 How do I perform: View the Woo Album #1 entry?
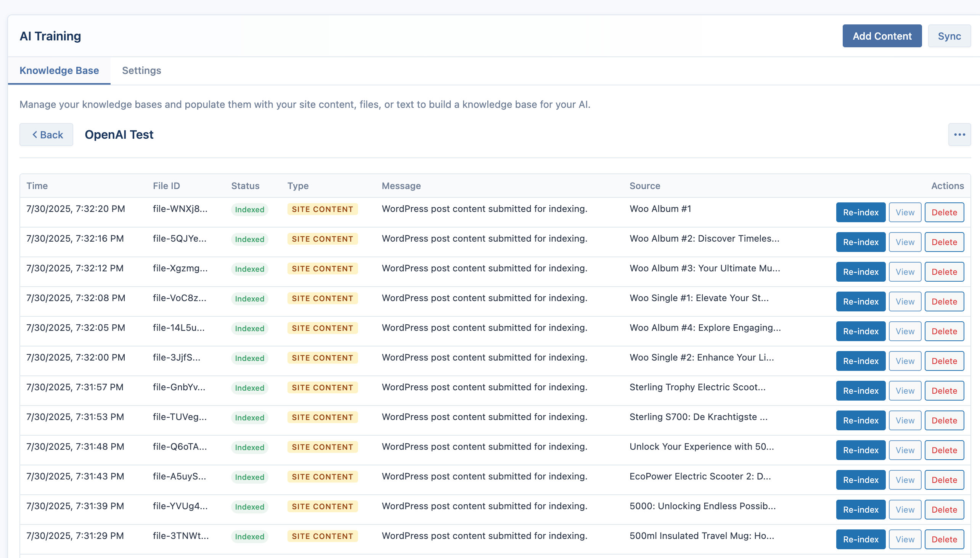[905, 212]
